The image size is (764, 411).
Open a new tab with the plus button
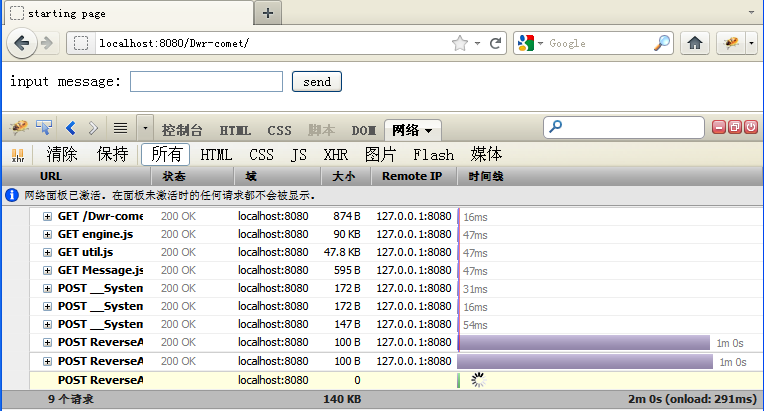point(267,13)
